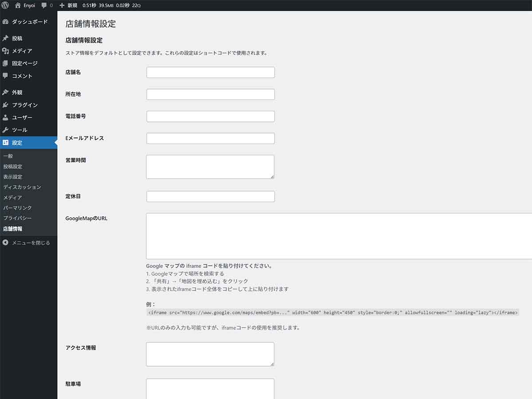
Task: Open ツール menu
Action: pyautogui.click(x=20, y=130)
